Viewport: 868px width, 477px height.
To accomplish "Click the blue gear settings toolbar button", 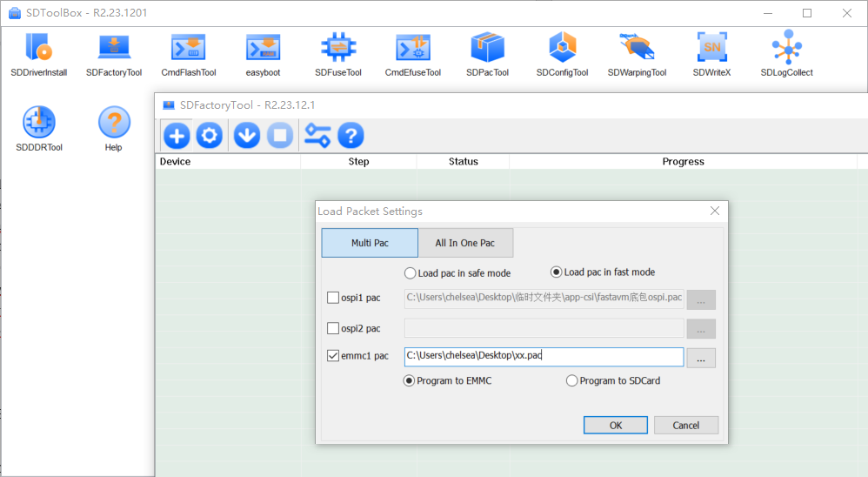I will point(209,136).
